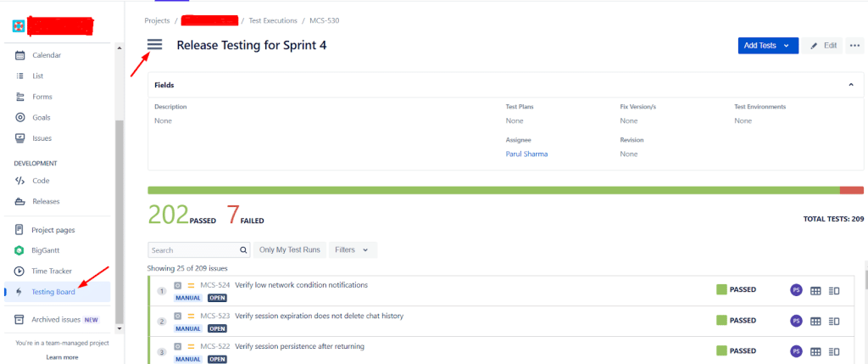Open Goals in the sidebar
The image size is (868, 364).
pos(41,117)
